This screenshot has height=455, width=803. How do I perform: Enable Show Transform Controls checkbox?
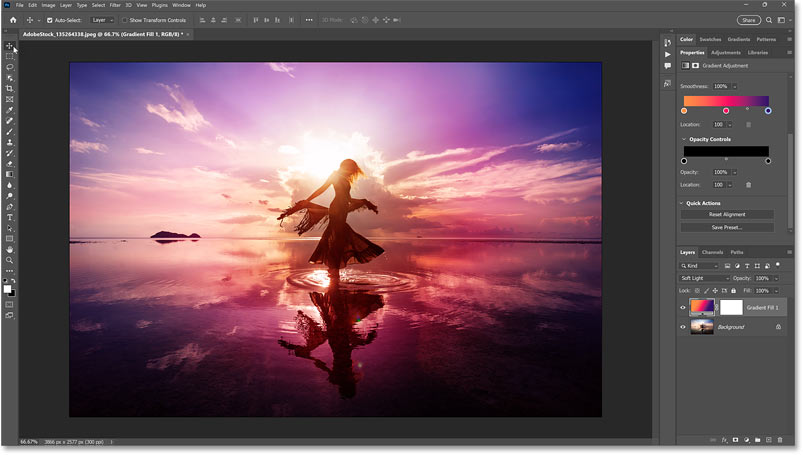click(124, 19)
